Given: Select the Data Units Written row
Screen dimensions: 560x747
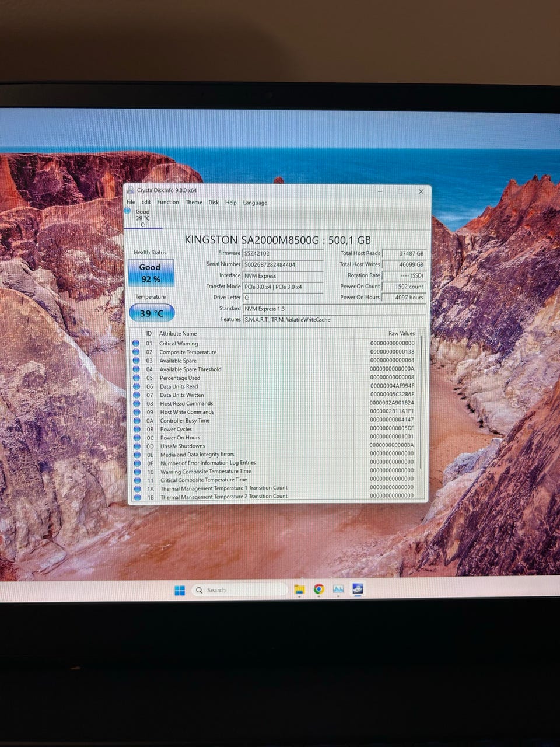Looking at the screenshot, I should [274, 395].
